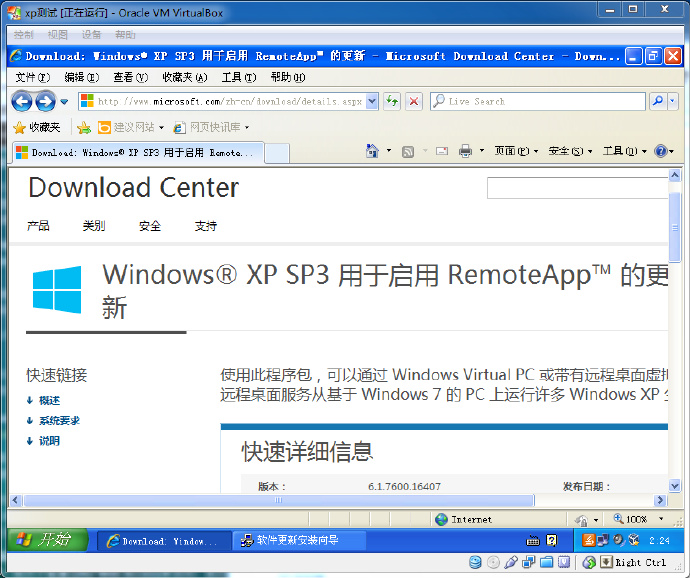
Task: Click the orange Sogou input tray icon
Action: 588,540
